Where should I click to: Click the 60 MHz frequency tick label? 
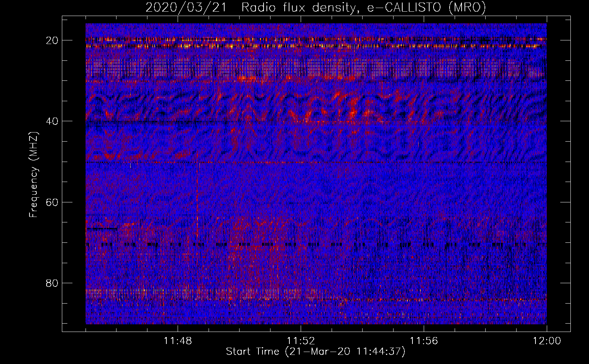[x=52, y=202]
